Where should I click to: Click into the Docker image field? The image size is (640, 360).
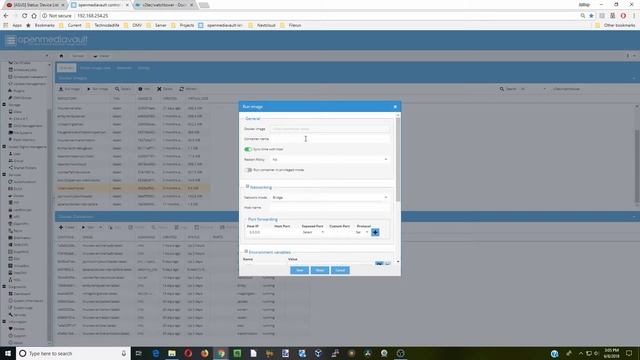coord(330,129)
